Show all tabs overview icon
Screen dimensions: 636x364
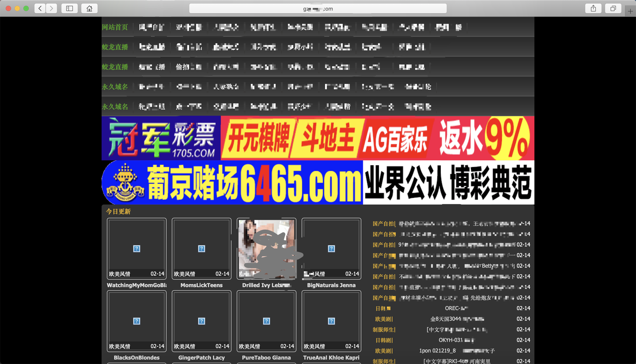(613, 8)
